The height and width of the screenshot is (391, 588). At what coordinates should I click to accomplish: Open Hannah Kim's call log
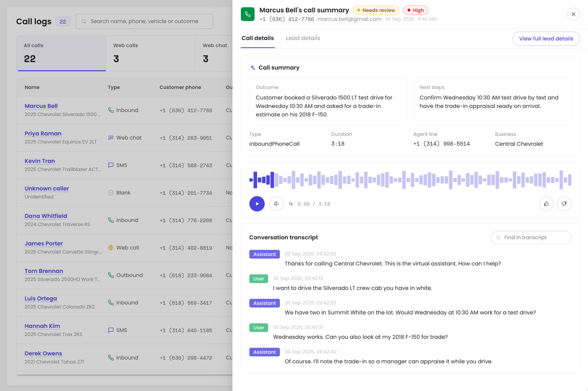point(42,326)
